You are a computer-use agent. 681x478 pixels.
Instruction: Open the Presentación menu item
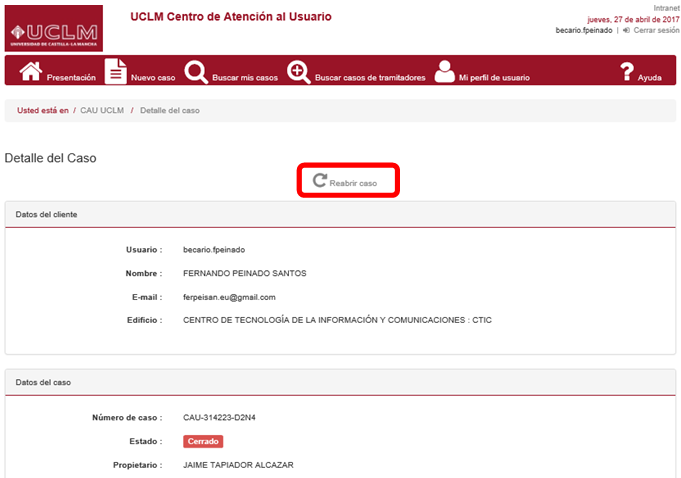71,78
